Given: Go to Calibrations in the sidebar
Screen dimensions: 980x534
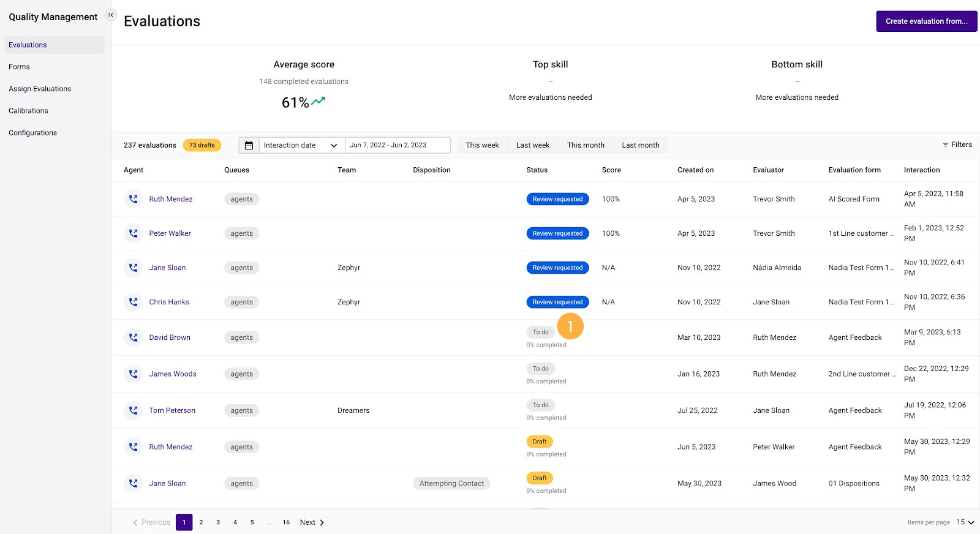Looking at the screenshot, I should 28,111.
